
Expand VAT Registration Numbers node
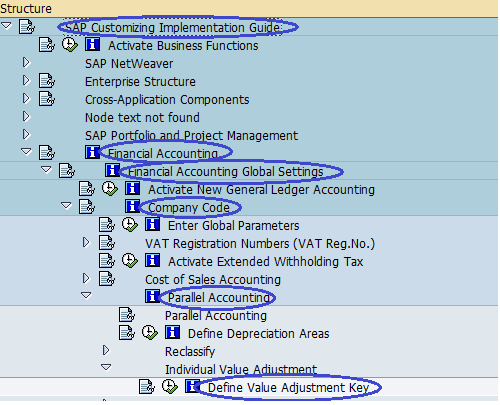86,242
